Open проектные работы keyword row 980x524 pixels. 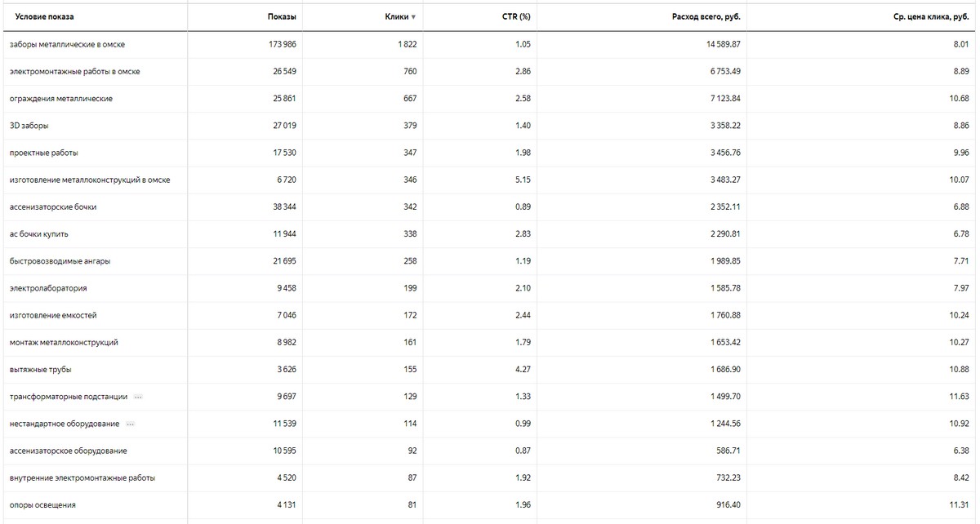coord(43,153)
